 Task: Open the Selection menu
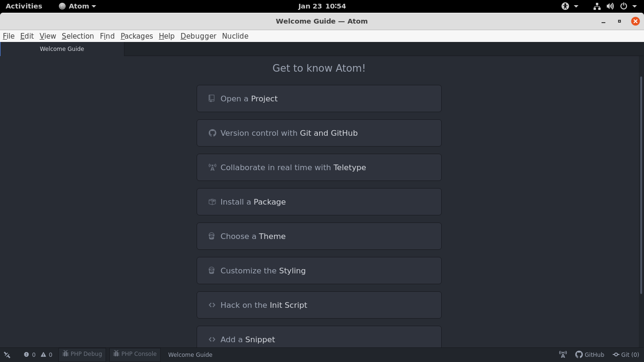[x=78, y=36]
